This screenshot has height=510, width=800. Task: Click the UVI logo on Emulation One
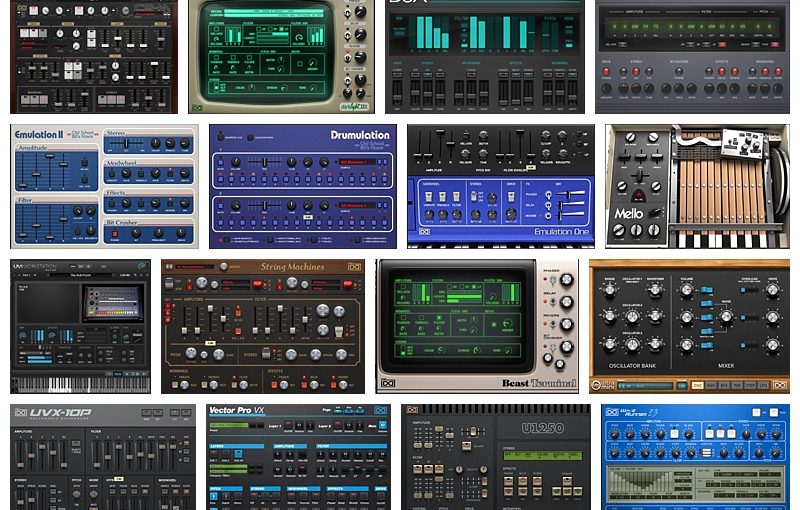click(x=424, y=232)
